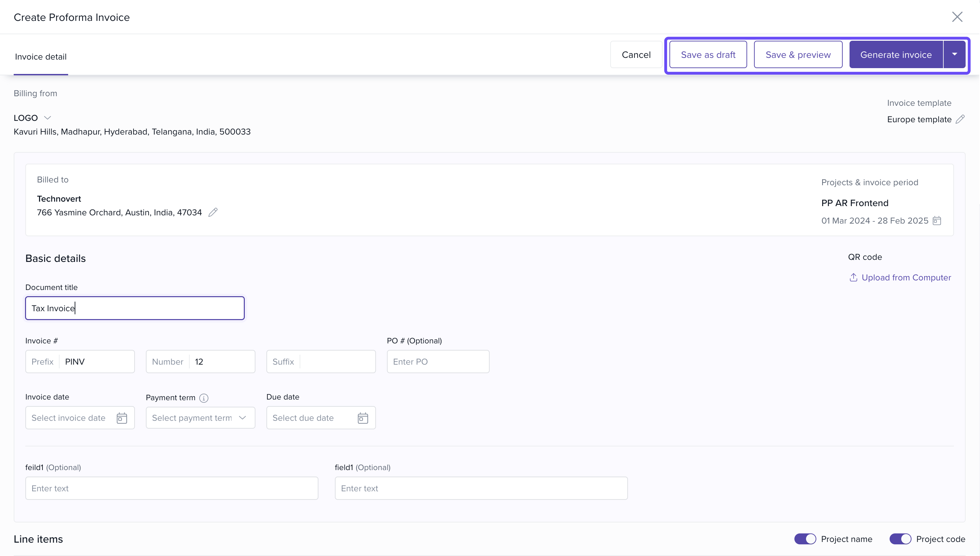Expand the LOGO billing entity chevron
This screenshot has height=556, width=980.
47,118
